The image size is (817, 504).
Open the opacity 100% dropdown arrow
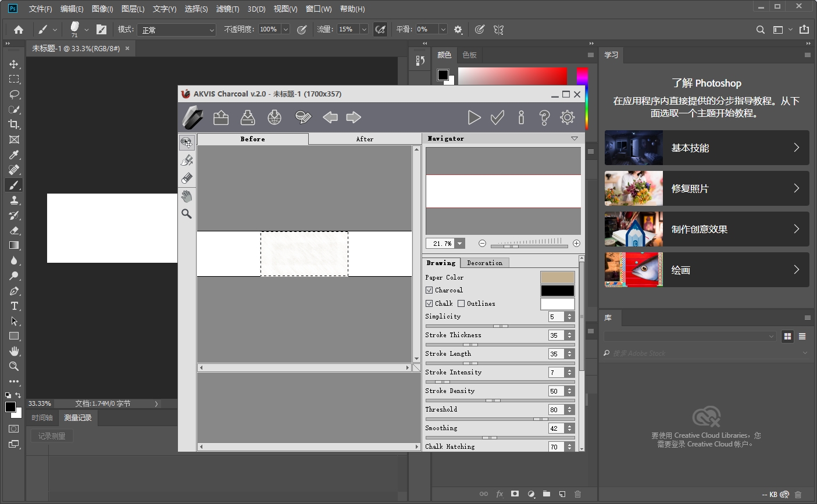point(286,30)
